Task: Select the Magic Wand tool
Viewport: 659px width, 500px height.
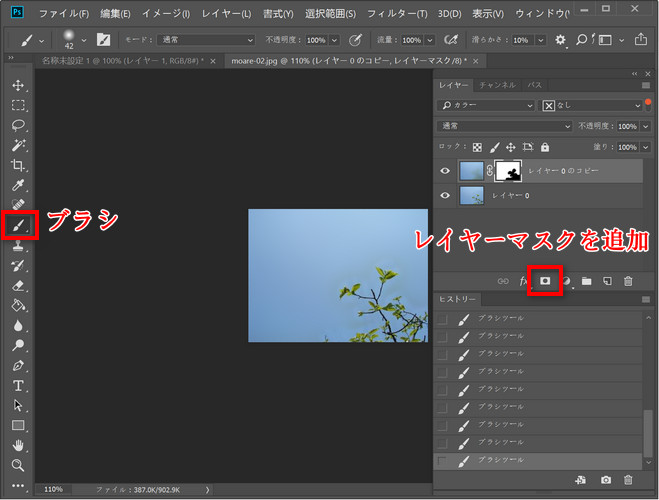Action: point(18,145)
